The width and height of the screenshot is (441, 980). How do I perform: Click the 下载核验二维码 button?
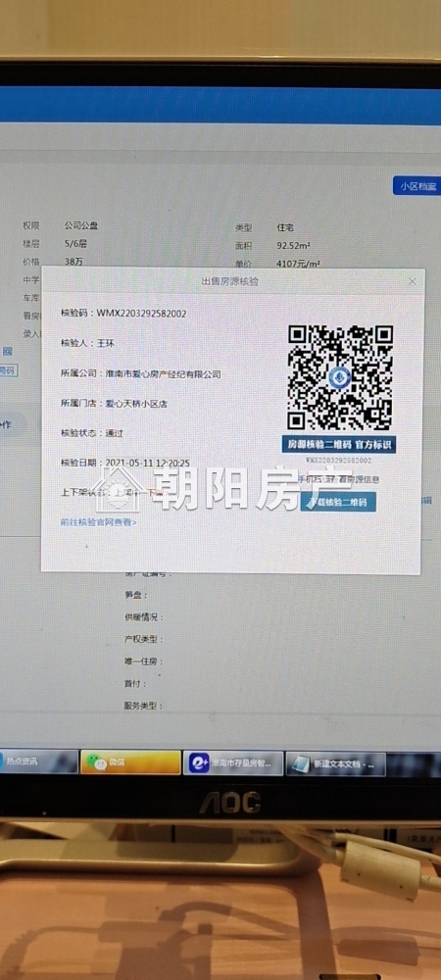click(x=338, y=501)
